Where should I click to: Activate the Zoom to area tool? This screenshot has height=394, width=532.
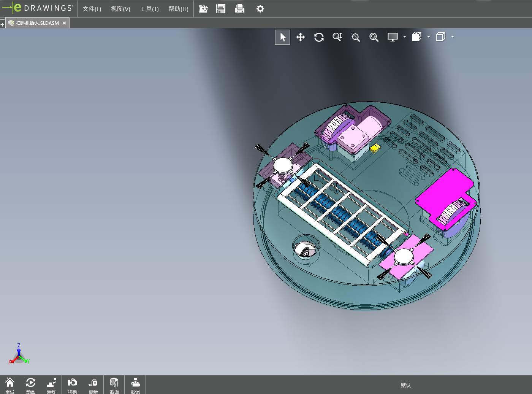[355, 37]
